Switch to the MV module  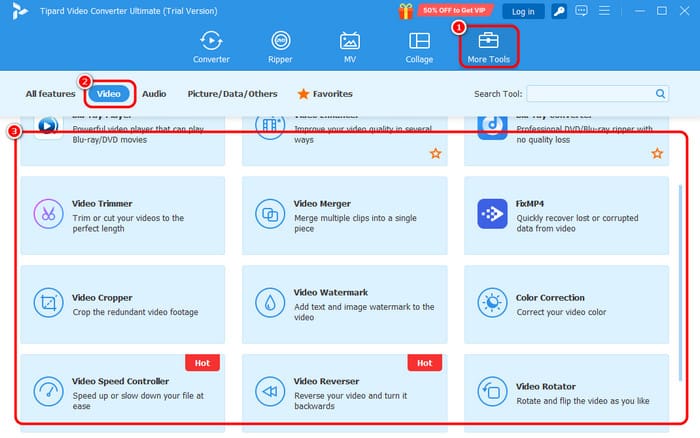[350, 47]
